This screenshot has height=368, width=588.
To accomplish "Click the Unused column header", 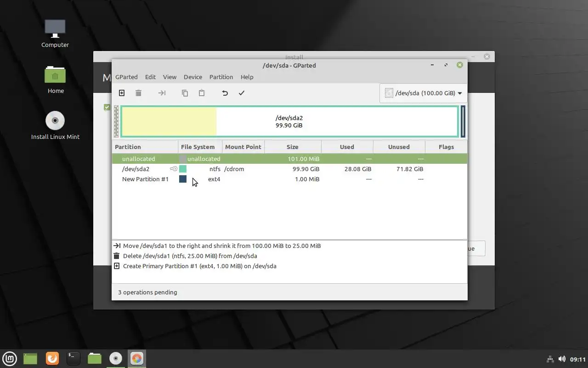I will tap(399, 147).
